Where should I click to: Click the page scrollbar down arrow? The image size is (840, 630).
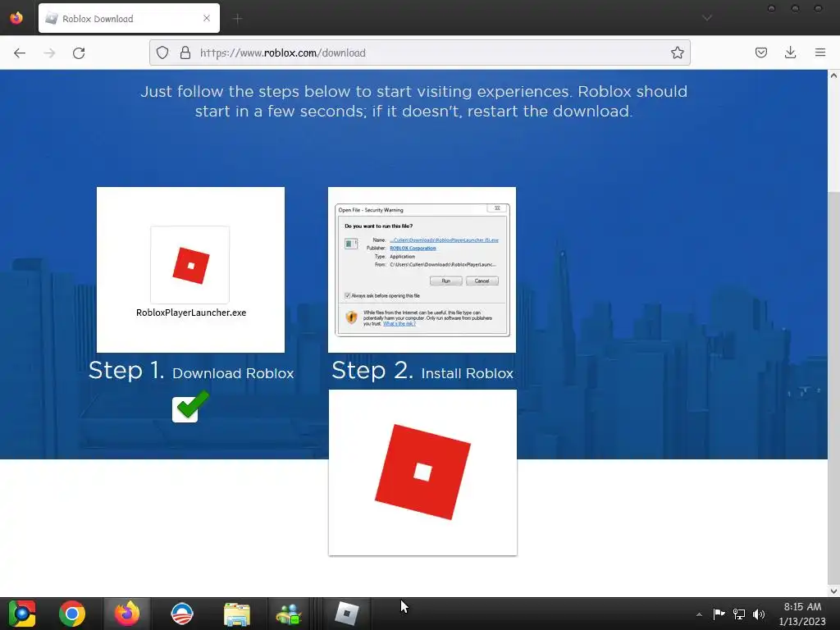pyautogui.click(x=833, y=591)
